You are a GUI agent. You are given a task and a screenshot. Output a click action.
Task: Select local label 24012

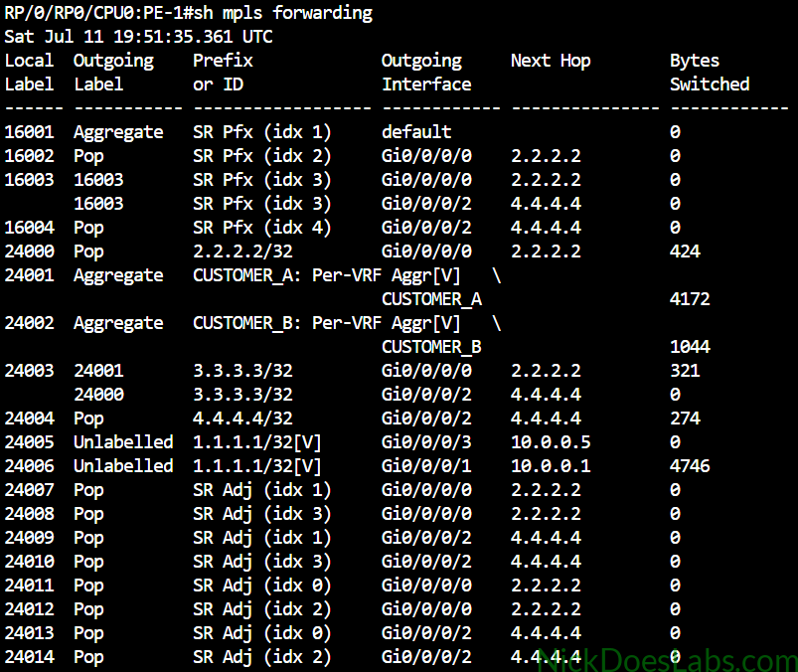pos(29,608)
